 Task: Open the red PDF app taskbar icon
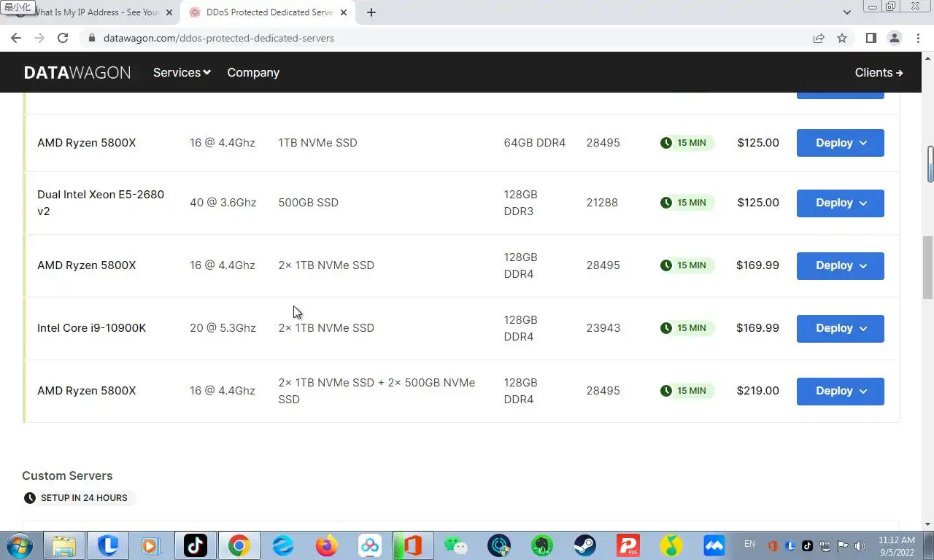tap(628, 545)
